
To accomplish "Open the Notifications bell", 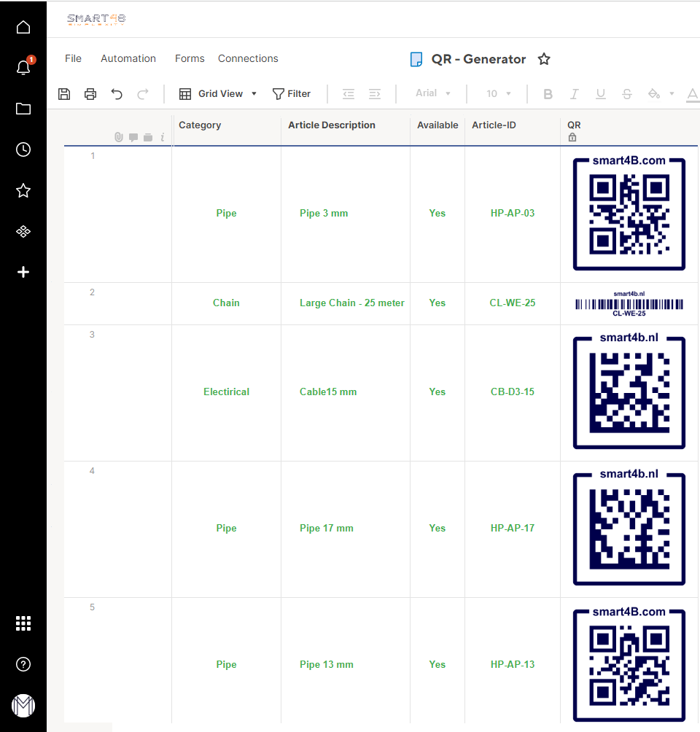I will [x=23, y=68].
